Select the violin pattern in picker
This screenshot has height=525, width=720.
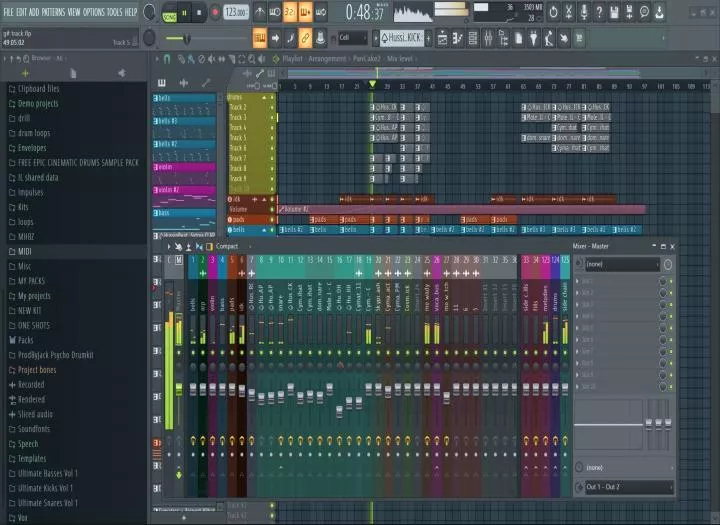point(184,167)
